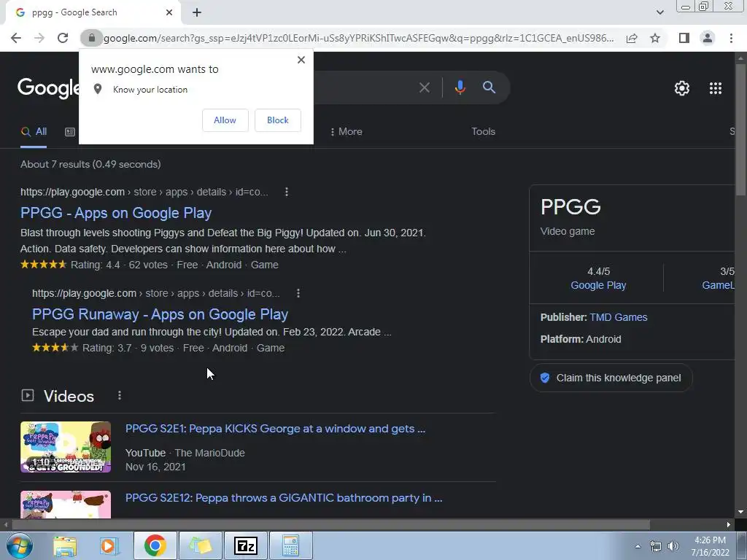Open Windows Explorer from taskbar
Viewport: 747px width, 560px height.
65,545
